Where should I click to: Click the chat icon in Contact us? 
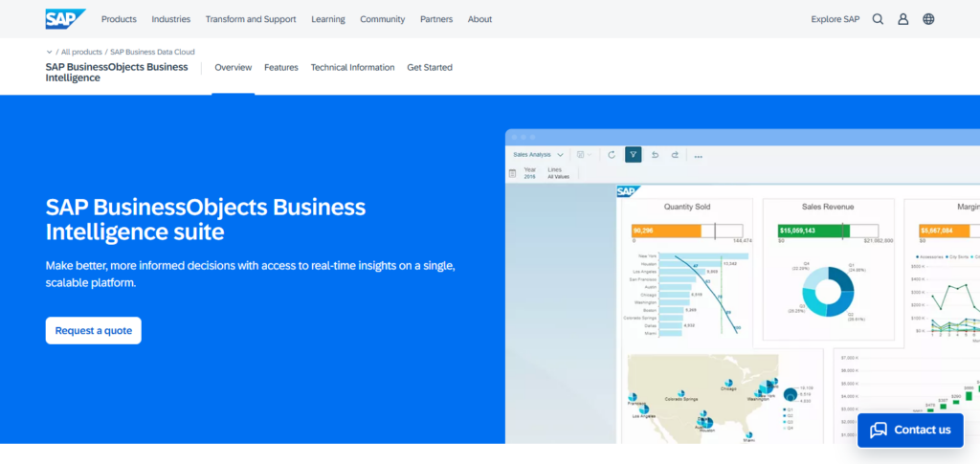pos(879,430)
